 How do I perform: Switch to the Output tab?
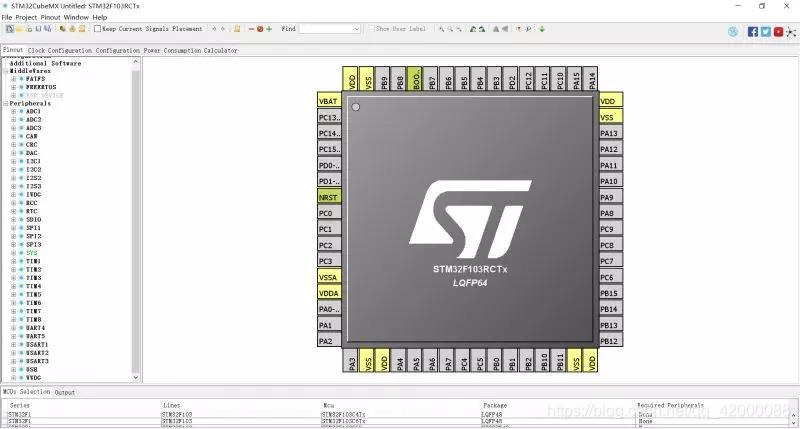point(65,392)
